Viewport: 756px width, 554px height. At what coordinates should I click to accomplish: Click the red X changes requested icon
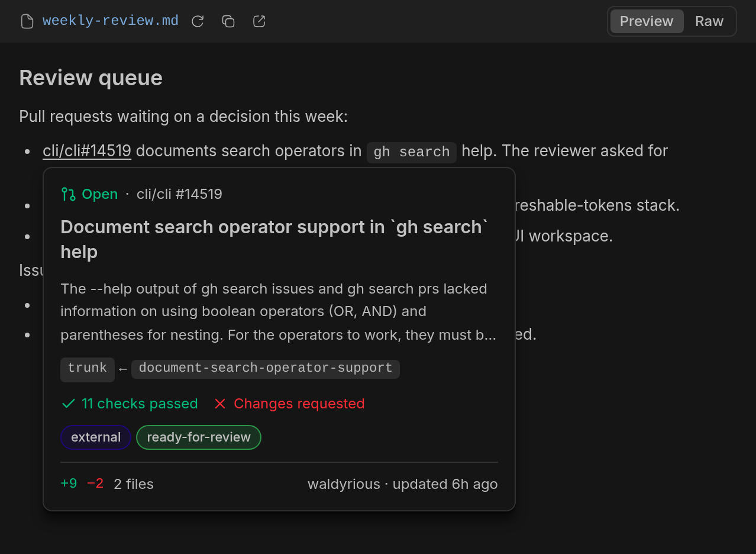tap(220, 404)
